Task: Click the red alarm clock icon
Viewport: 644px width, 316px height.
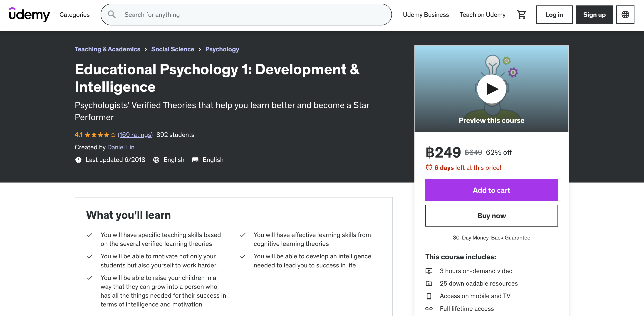Action: [x=429, y=168]
